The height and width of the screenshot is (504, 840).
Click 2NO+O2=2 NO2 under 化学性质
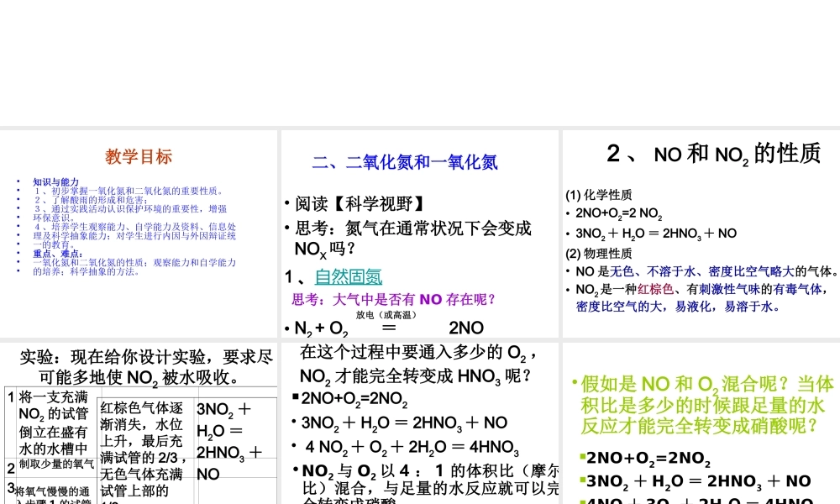click(619, 213)
